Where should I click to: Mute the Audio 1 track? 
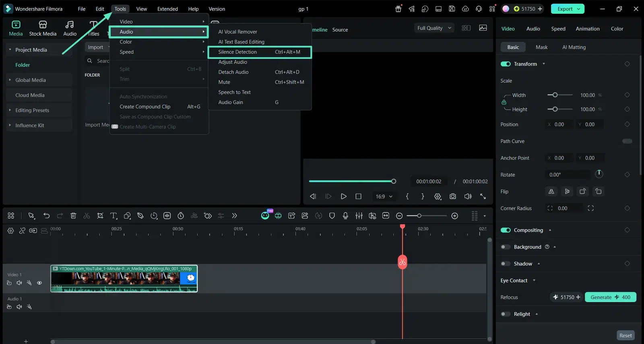(x=19, y=307)
